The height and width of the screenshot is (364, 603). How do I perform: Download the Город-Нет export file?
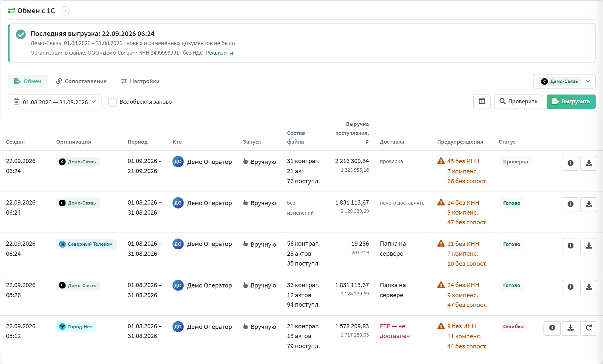(x=570, y=328)
